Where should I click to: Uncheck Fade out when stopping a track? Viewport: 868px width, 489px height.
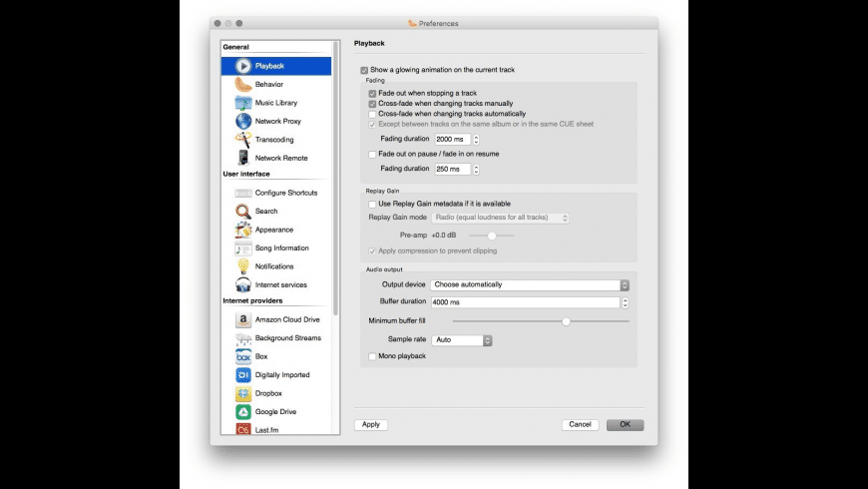[372, 94]
